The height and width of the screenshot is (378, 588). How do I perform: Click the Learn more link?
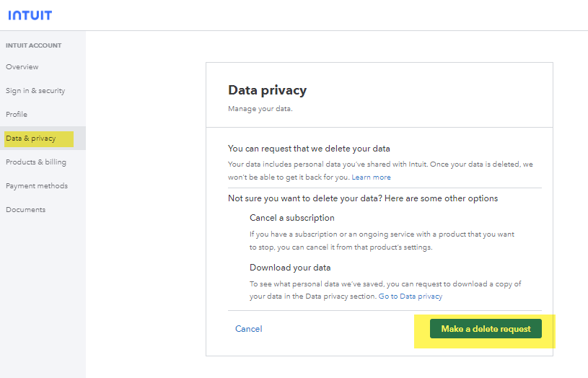coord(371,177)
